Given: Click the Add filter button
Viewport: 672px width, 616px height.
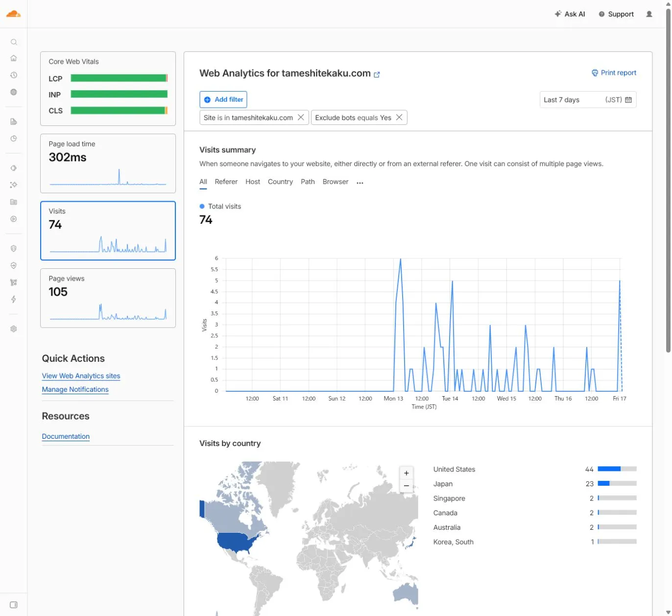Looking at the screenshot, I should (x=223, y=99).
